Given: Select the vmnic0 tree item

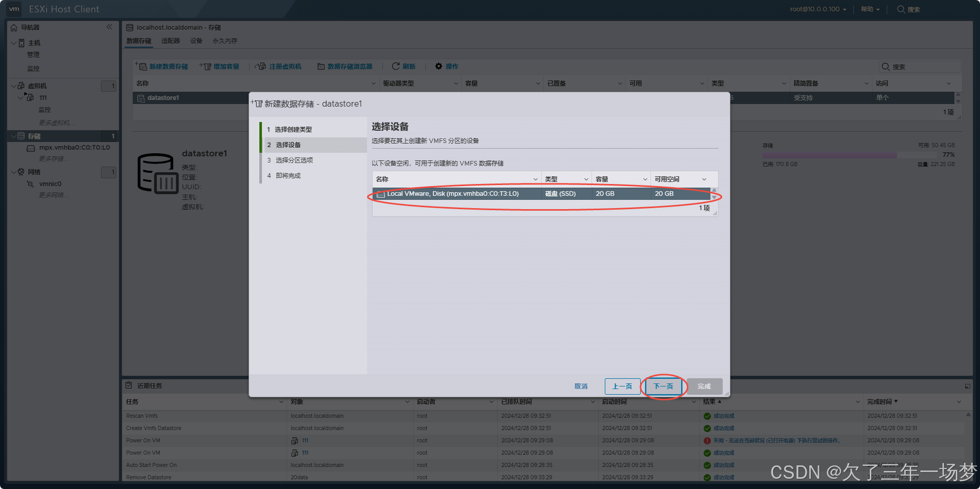Looking at the screenshot, I should click(50, 184).
